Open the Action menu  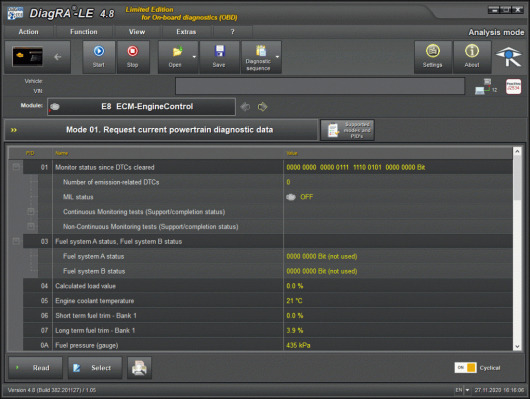point(28,32)
